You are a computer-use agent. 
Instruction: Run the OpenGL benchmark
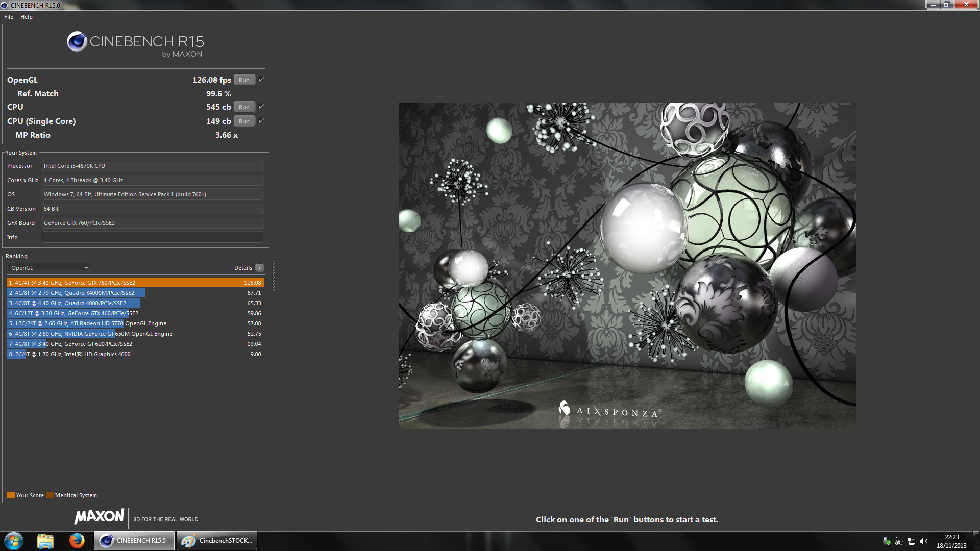[244, 80]
